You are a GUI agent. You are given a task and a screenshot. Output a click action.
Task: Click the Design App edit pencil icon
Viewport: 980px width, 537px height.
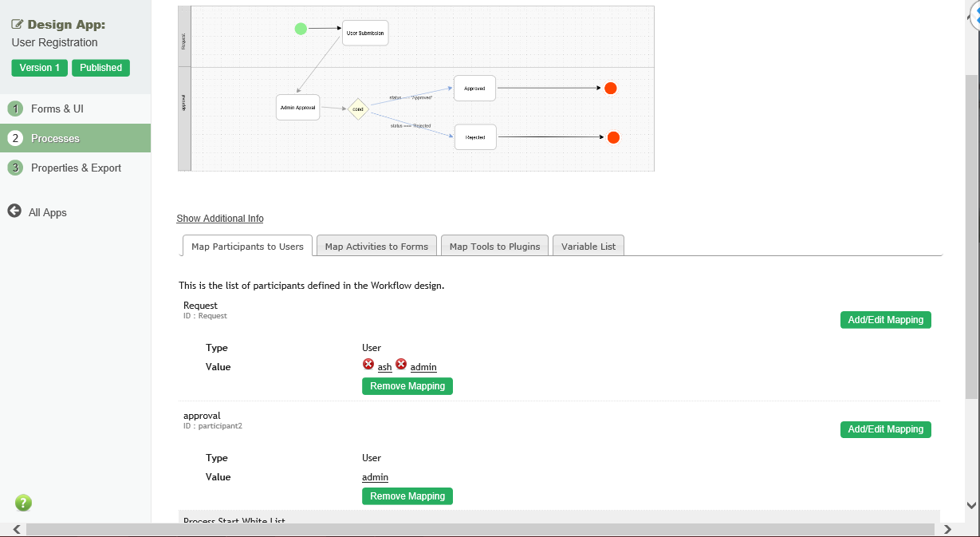coord(18,25)
